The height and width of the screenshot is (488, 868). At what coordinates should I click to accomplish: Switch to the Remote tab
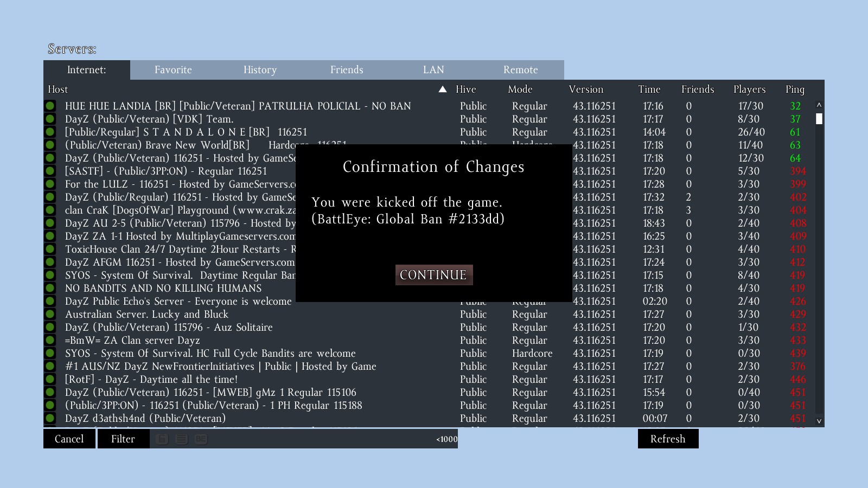[x=520, y=70]
